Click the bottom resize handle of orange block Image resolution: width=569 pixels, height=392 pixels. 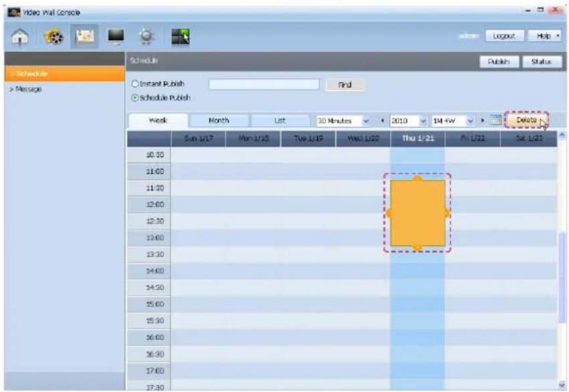point(418,248)
